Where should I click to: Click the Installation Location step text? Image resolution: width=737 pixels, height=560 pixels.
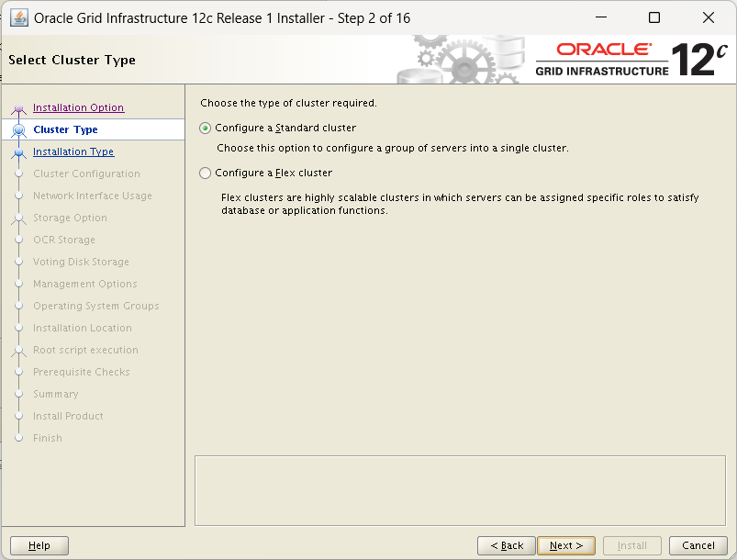point(83,328)
